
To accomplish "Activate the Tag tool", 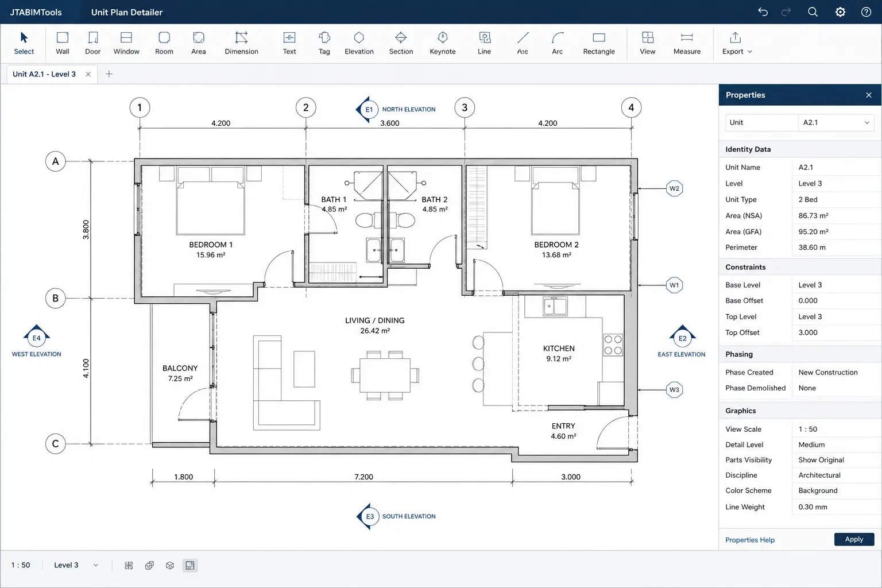I will (x=324, y=43).
